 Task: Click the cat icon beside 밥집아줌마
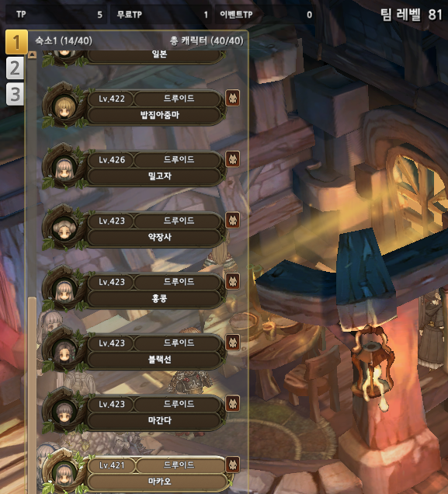tap(233, 98)
